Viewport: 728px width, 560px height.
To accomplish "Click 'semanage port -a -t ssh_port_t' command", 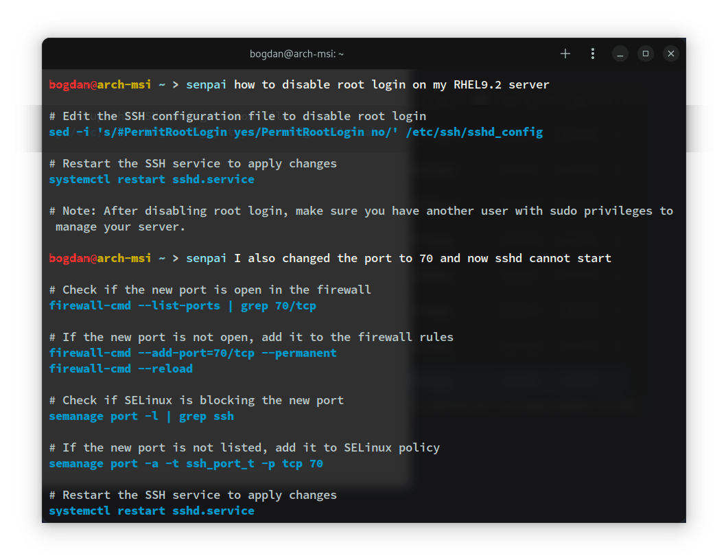I will tap(186, 463).
